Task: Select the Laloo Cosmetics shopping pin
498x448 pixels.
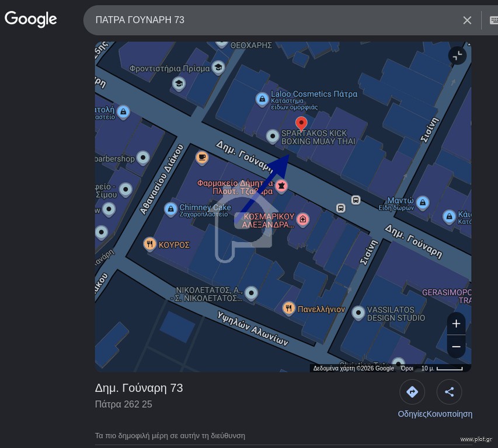Action: coord(262,99)
